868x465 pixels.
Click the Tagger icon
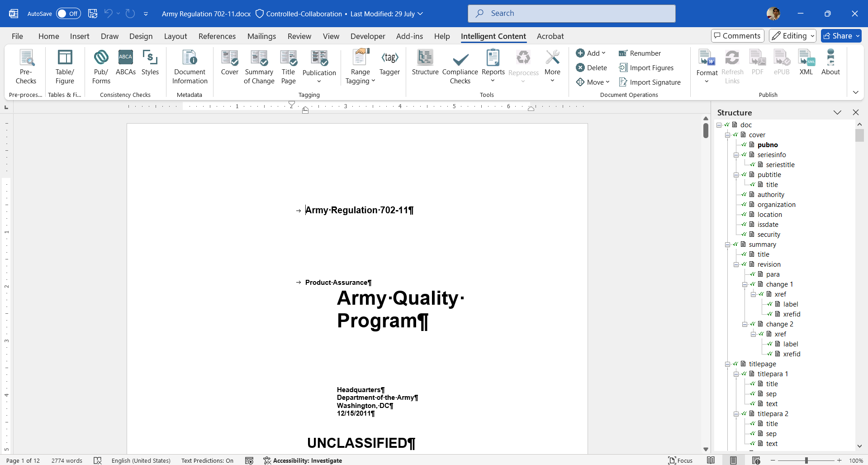tap(389, 62)
